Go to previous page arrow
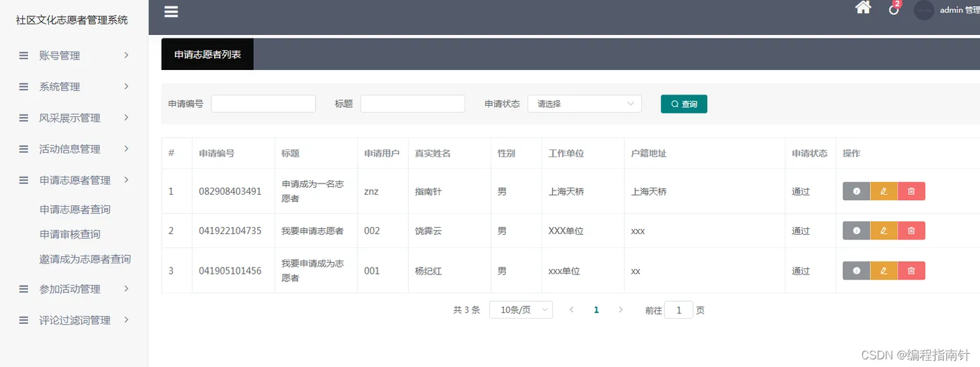Viewport: 980px width, 367px height. (x=572, y=310)
